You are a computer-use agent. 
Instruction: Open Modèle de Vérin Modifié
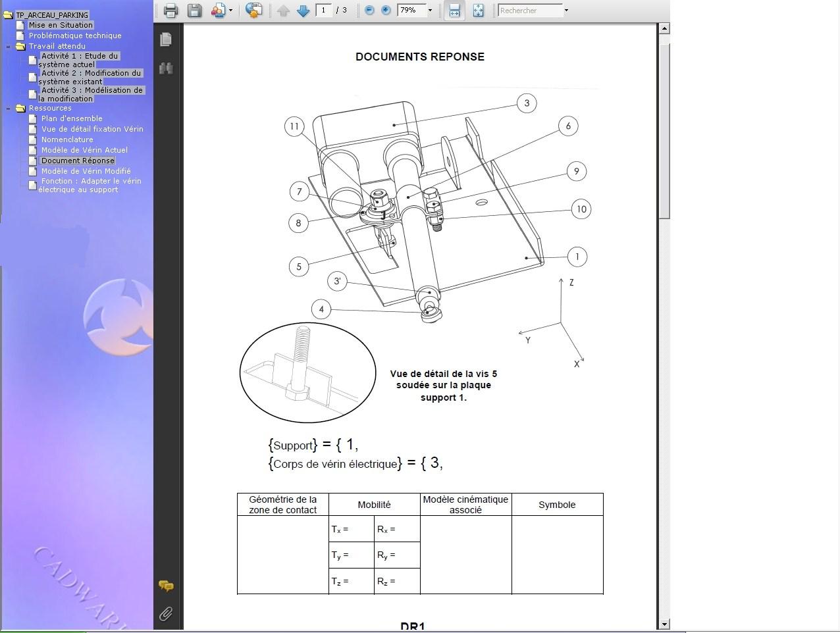pos(86,171)
